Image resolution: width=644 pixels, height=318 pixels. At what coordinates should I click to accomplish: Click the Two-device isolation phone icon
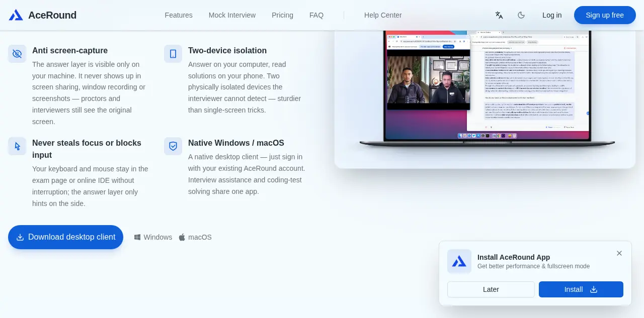[x=173, y=54]
